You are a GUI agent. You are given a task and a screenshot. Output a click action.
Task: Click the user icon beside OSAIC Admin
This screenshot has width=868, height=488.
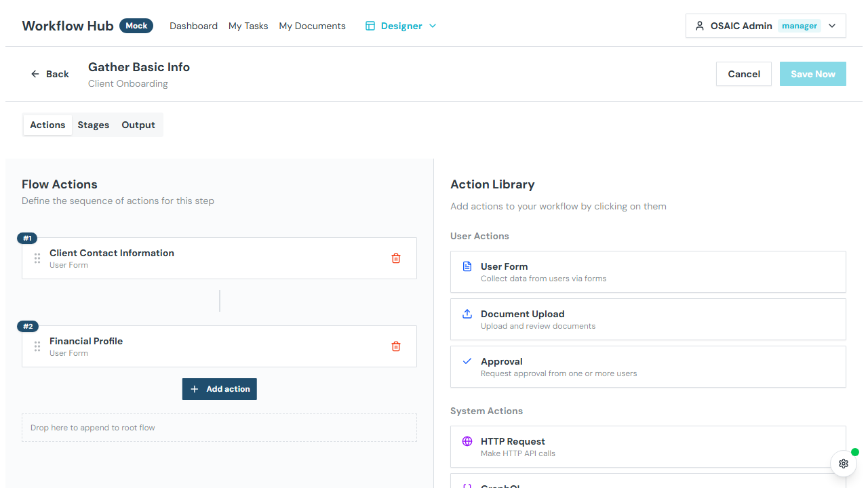[x=699, y=25]
